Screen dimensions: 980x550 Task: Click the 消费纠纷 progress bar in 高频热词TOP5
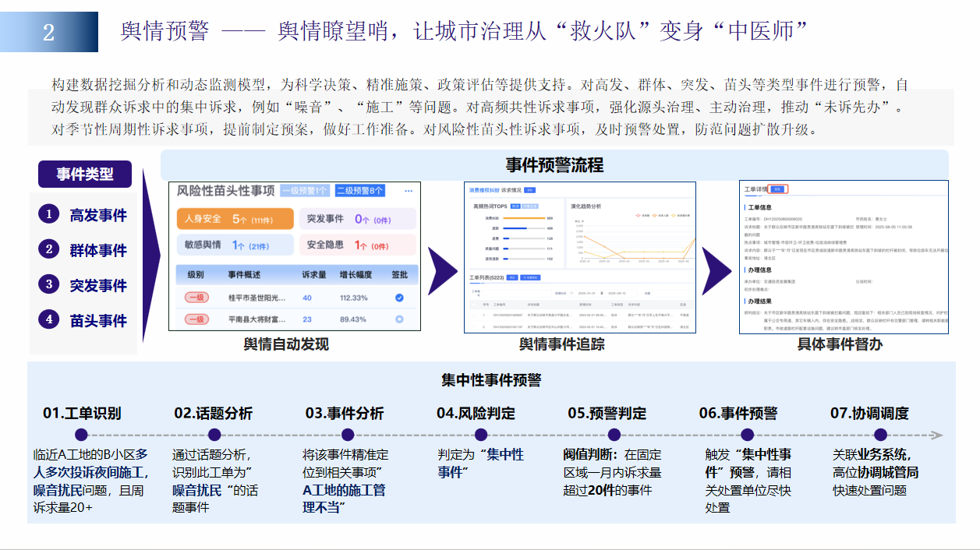click(524, 217)
